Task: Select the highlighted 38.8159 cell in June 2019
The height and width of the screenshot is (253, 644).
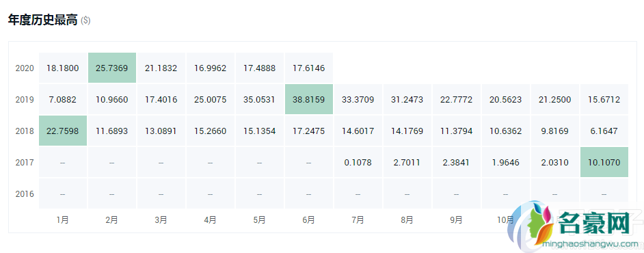Action: 308,99
